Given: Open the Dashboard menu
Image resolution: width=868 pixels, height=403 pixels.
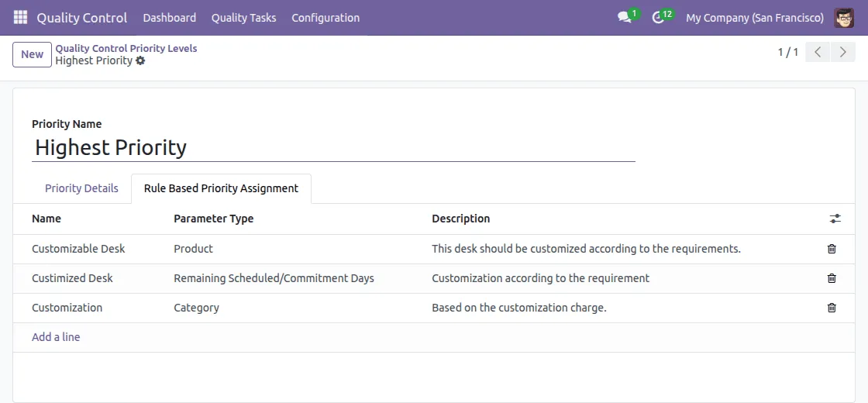Looking at the screenshot, I should pyautogui.click(x=170, y=17).
